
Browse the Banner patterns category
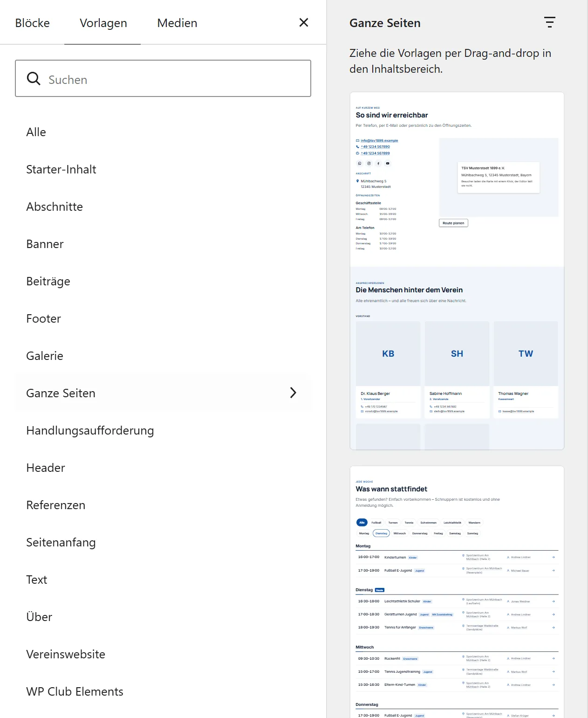[163, 244]
